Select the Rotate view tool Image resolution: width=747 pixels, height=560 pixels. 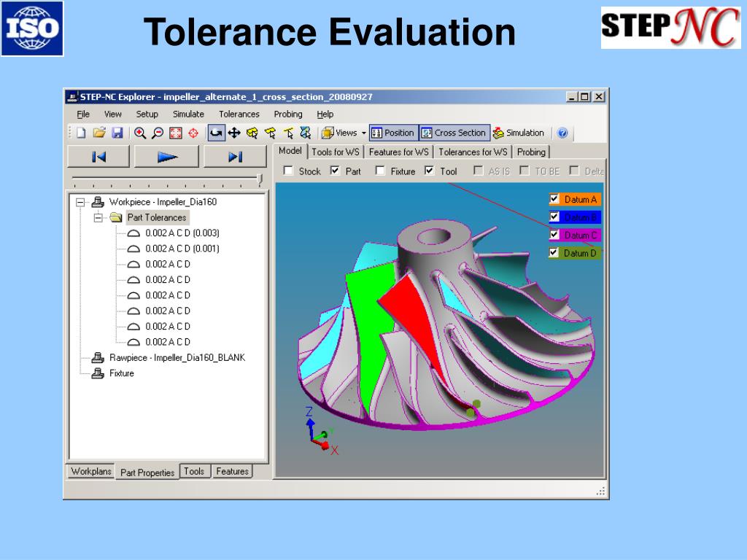coord(216,133)
